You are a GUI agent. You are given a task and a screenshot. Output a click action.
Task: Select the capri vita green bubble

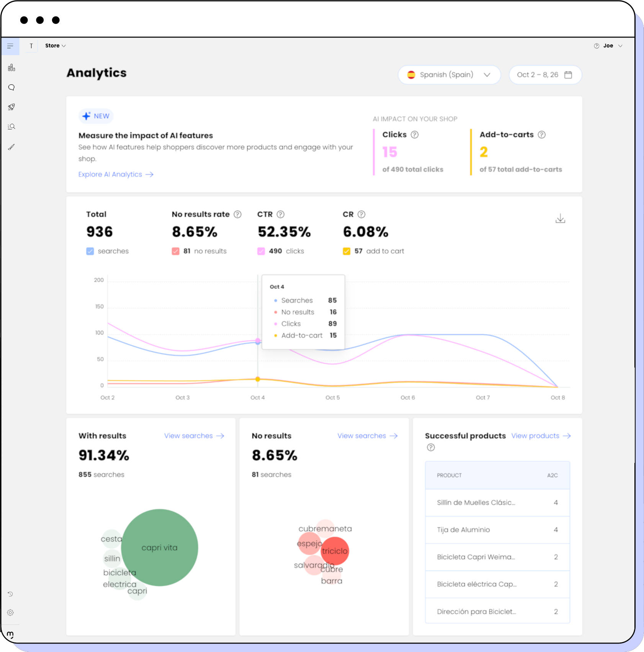[160, 547]
